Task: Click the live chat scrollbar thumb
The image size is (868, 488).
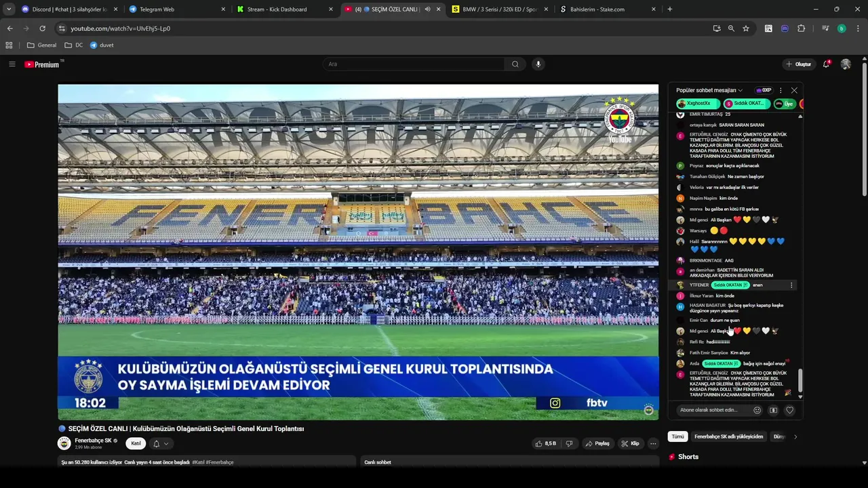Action: click(800, 382)
